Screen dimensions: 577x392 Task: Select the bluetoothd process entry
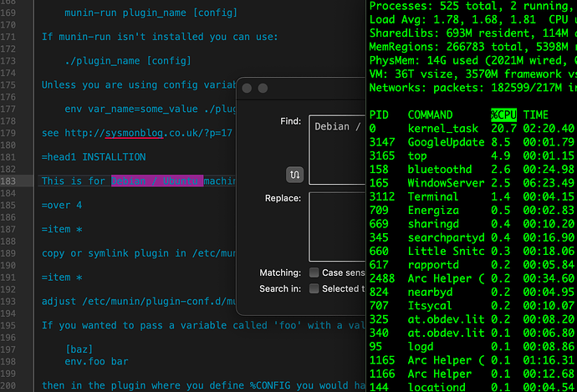click(x=472, y=169)
